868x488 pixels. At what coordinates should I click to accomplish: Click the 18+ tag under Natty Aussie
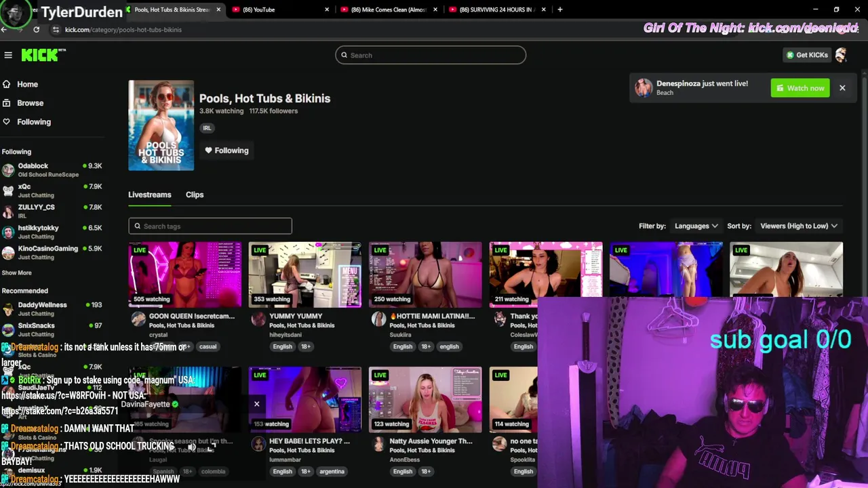pos(426,471)
